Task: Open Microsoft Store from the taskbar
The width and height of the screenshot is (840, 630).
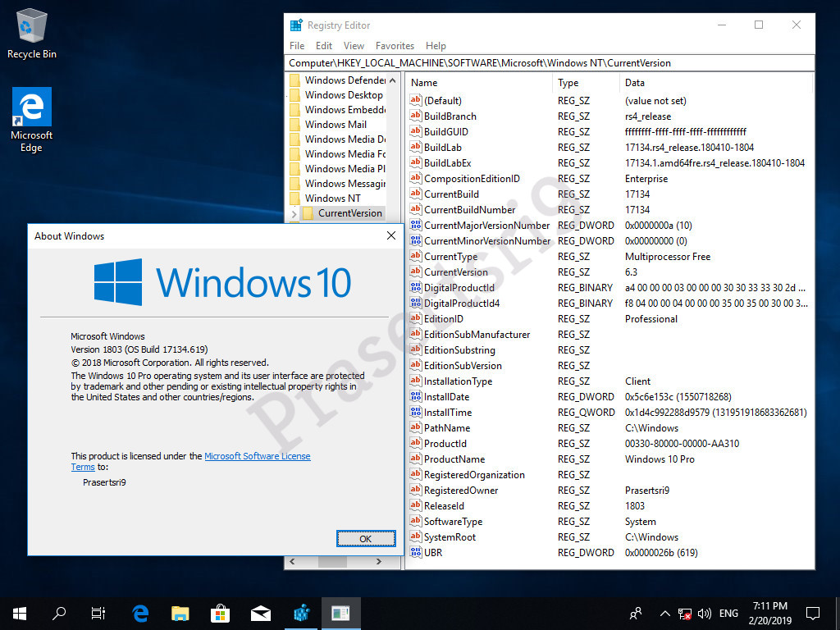Action: coord(220,613)
